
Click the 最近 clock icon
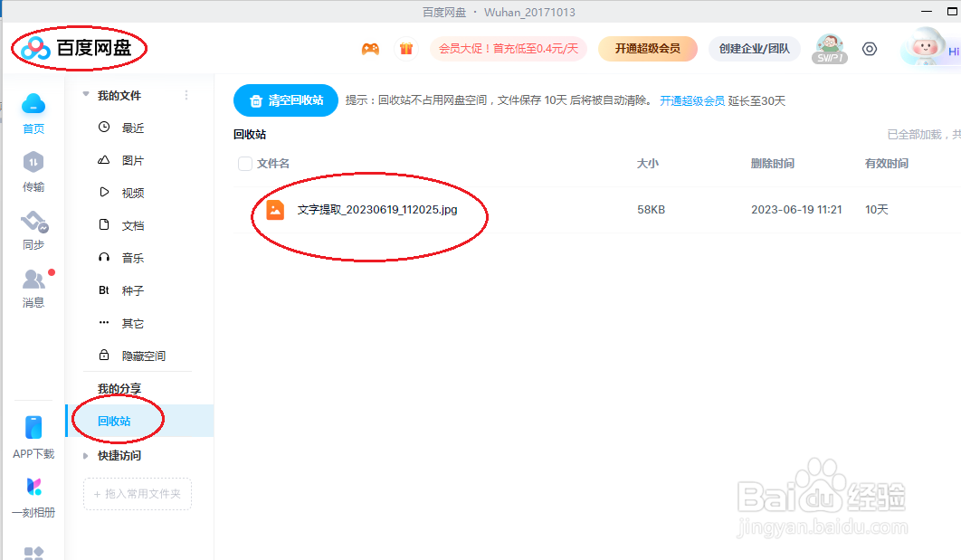click(104, 127)
